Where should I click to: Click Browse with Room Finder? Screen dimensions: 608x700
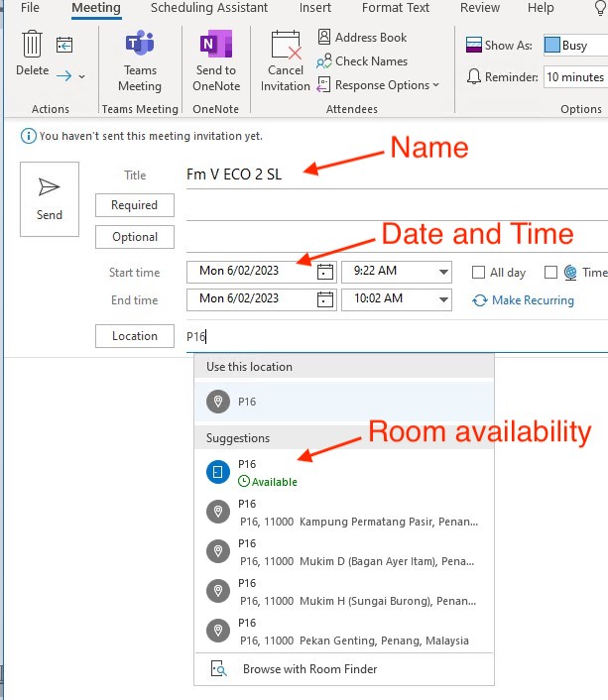(344, 668)
